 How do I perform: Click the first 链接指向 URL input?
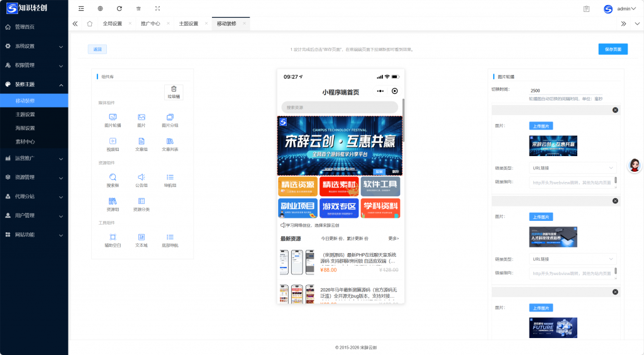pyautogui.click(x=572, y=183)
